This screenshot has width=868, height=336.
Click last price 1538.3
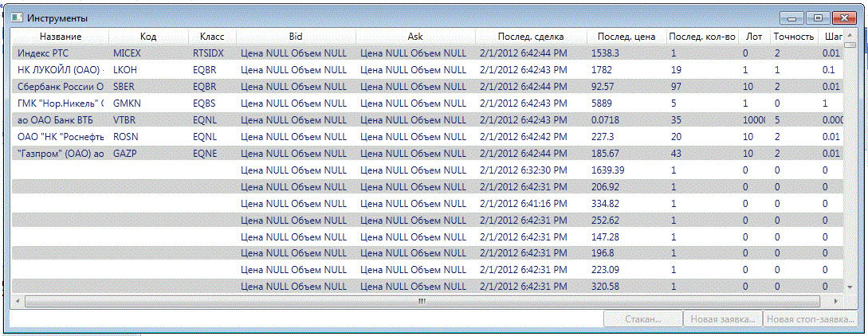605,53
